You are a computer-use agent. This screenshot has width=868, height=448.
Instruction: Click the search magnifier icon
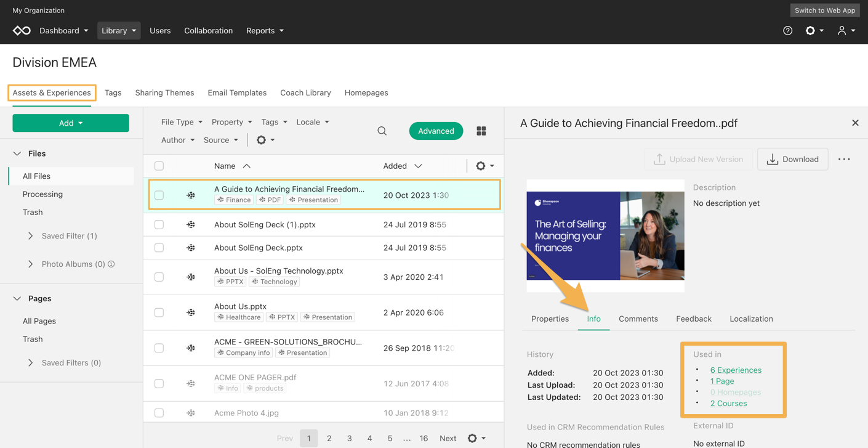[x=382, y=131]
